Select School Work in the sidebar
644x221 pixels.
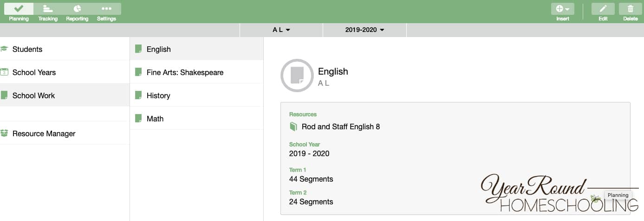tap(65, 95)
